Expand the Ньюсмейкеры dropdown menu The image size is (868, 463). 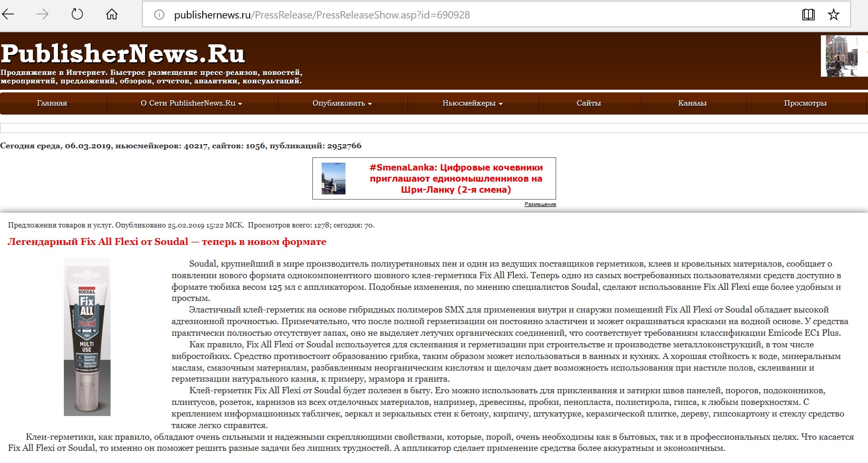click(x=473, y=103)
